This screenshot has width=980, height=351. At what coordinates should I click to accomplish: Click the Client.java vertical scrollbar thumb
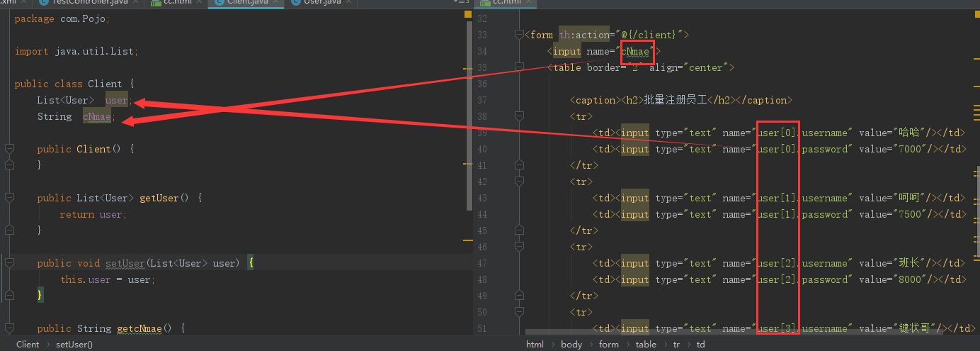click(x=469, y=117)
